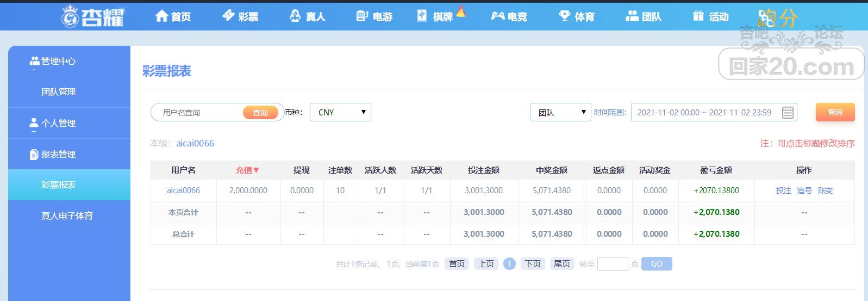The height and width of the screenshot is (301, 868).
Task: Click the gamepad icon beside 电竞
Action: point(498,16)
